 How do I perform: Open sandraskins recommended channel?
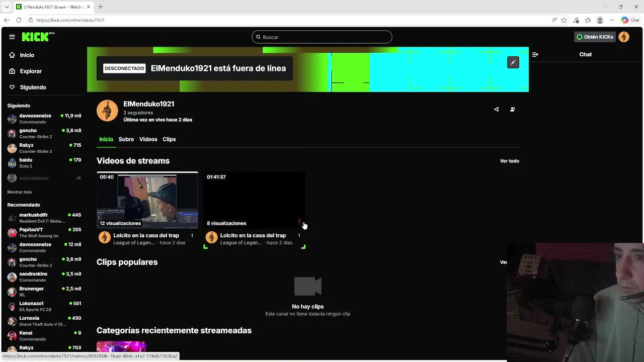(x=44, y=277)
